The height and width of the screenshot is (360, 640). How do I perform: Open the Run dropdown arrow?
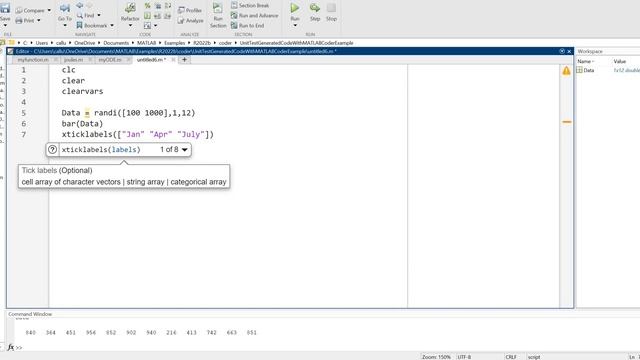pos(295,26)
